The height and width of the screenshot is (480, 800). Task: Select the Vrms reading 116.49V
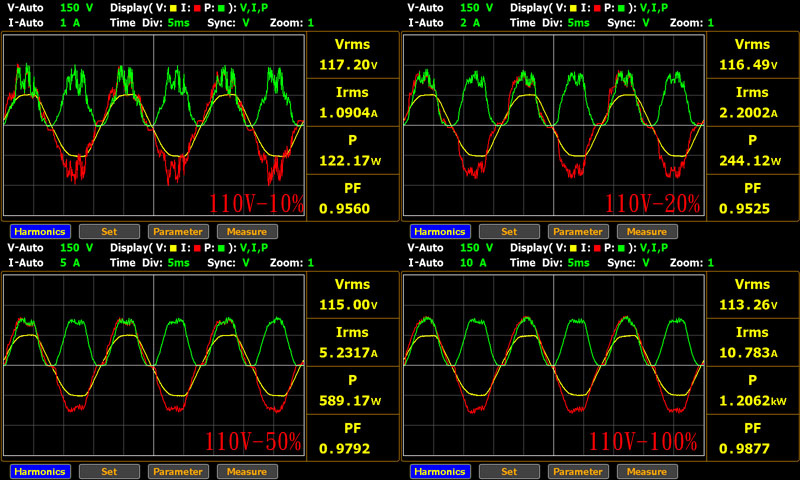(748, 65)
